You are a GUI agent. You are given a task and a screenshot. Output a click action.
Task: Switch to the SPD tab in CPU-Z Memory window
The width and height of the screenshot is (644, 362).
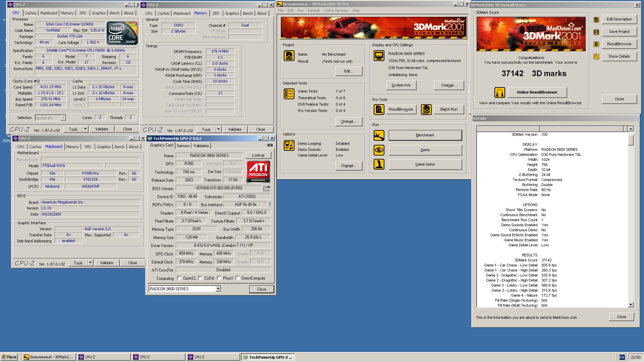click(216, 13)
